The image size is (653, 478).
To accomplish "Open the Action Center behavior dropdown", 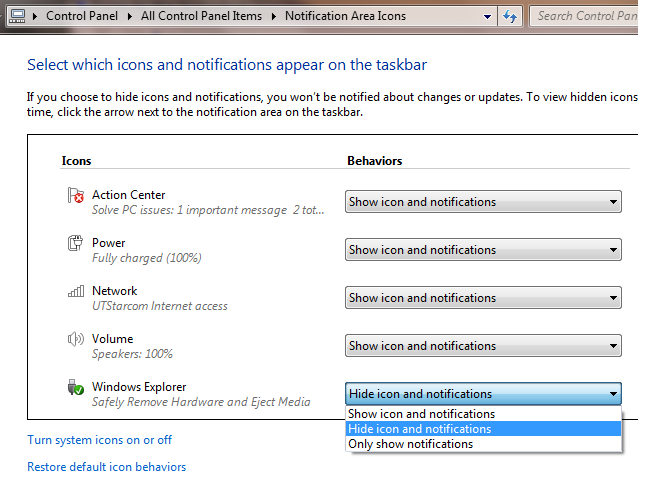I will 483,202.
